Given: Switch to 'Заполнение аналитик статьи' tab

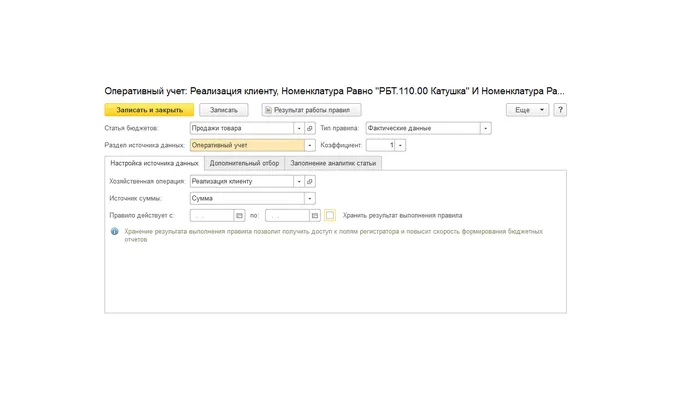Looking at the screenshot, I should click(333, 163).
